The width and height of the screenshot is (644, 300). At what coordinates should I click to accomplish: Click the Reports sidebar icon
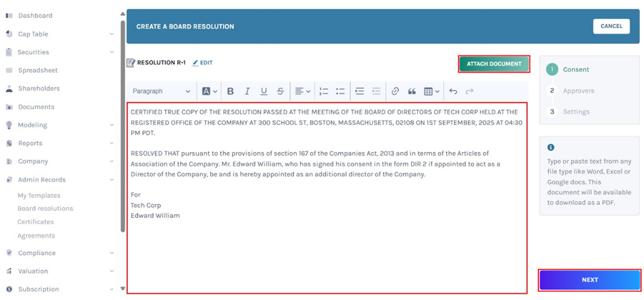tap(9, 143)
